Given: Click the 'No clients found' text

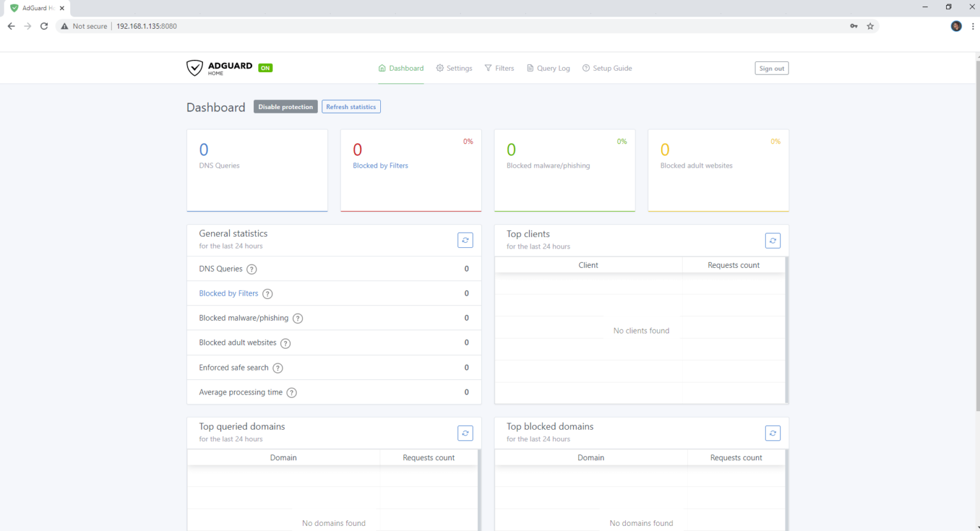Looking at the screenshot, I should 641,331.
